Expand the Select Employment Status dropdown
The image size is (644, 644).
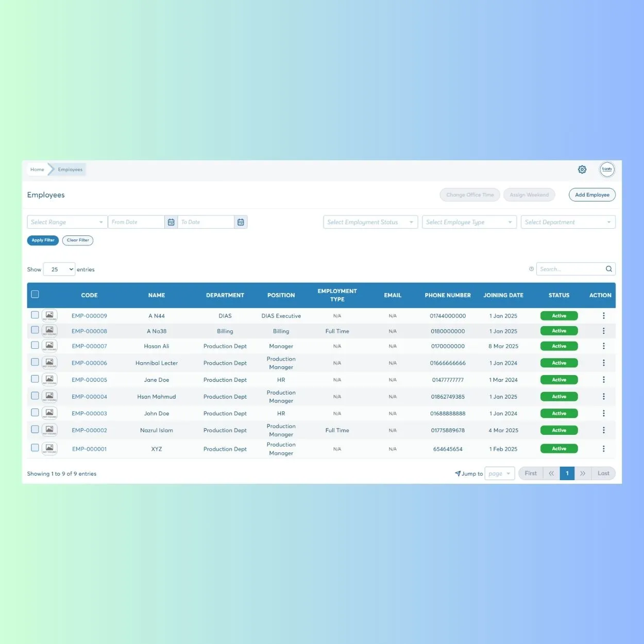(370, 222)
